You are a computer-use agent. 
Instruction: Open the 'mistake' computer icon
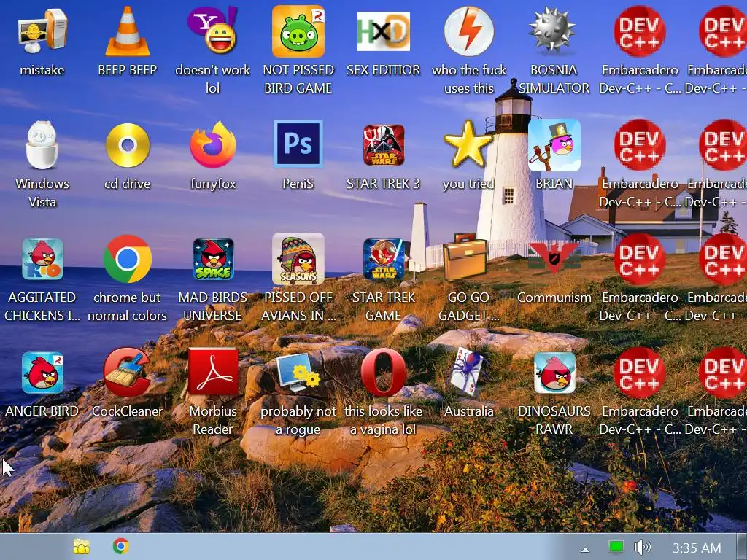[x=42, y=31]
